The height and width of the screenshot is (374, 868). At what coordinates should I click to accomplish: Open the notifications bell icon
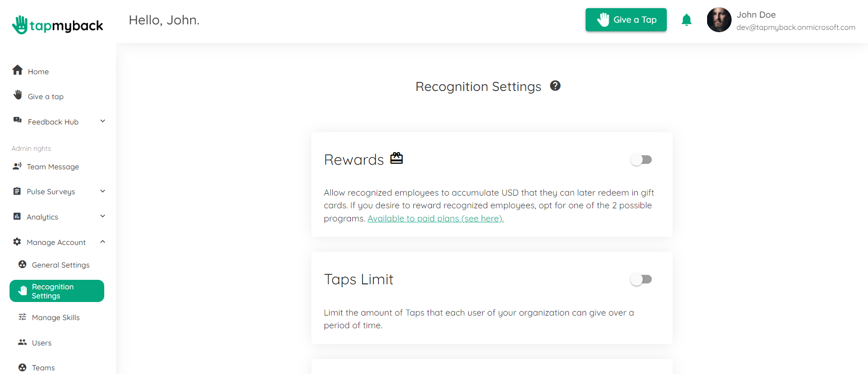(x=686, y=20)
